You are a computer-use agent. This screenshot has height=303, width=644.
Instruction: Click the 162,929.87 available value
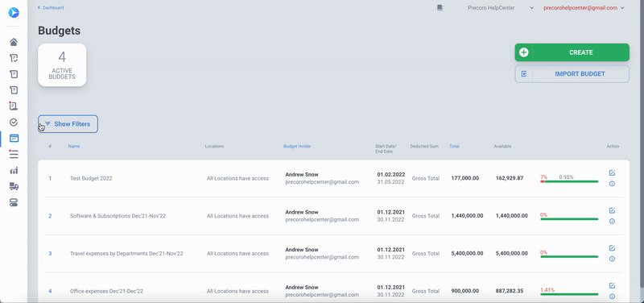(510, 178)
